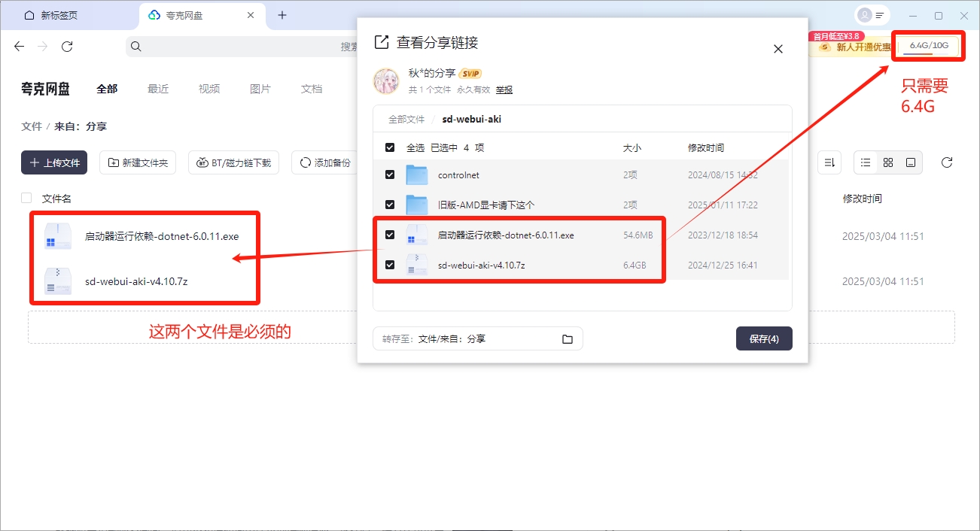This screenshot has height=531, width=980.
Task: Refresh file list with circular arrow icon
Action: [x=948, y=162]
